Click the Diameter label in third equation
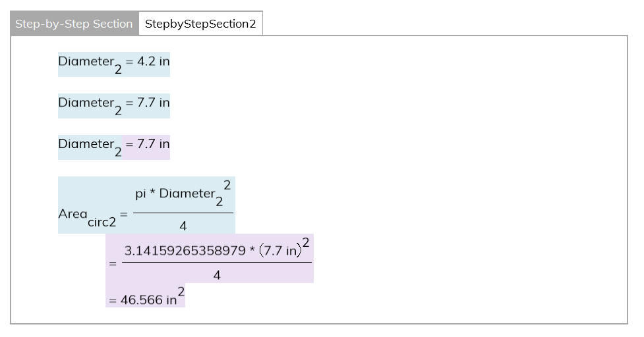This screenshot has height=337, width=644. (x=86, y=143)
